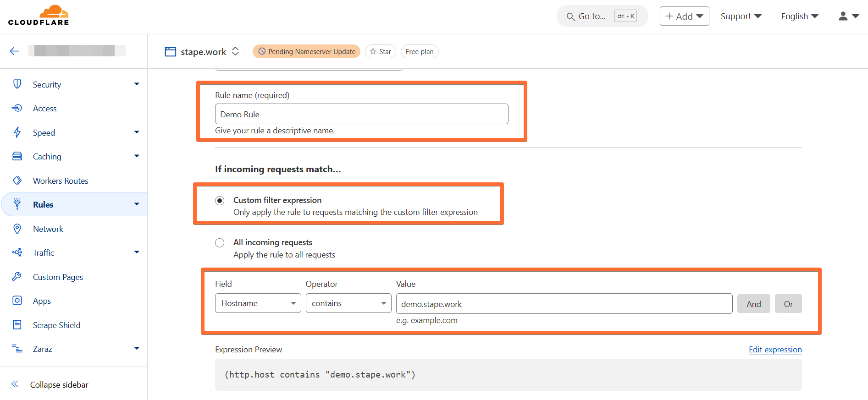This screenshot has height=400, width=868.
Task: Click the Go to... search box
Action: pyautogui.click(x=602, y=16)
